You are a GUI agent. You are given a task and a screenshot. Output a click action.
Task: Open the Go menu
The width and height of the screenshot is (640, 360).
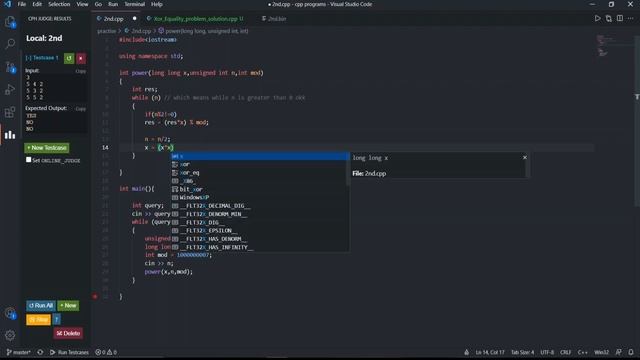(98, 4)
